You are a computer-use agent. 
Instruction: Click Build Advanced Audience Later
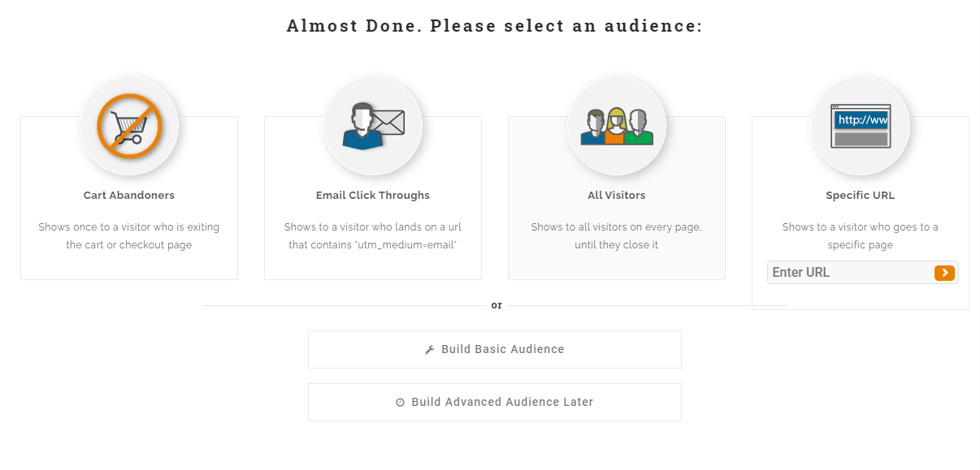494,401
